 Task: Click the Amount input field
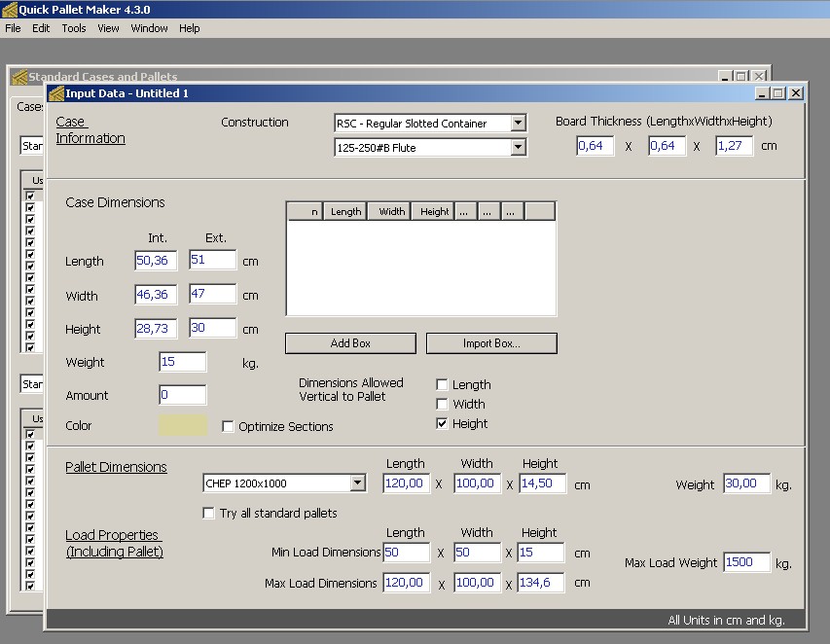[183, 395]
